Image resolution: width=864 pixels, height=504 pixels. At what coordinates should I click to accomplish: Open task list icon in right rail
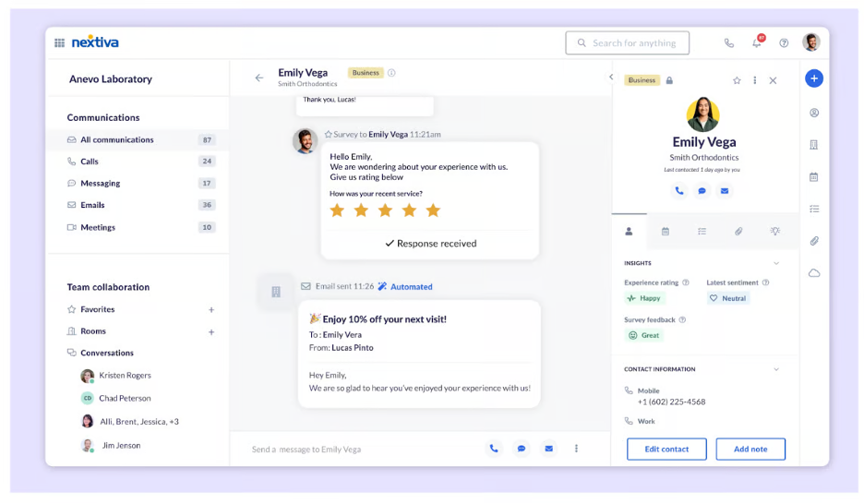click(x=814, y=209)
